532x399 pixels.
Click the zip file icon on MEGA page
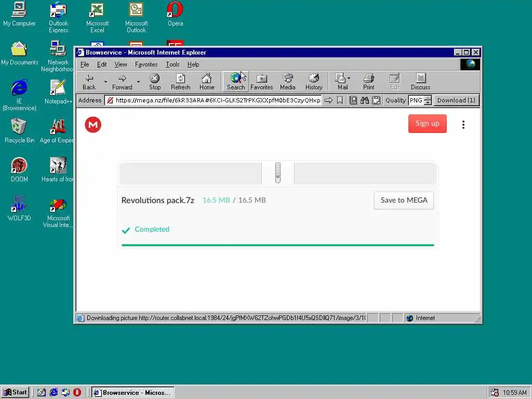(x=278, y=172)
